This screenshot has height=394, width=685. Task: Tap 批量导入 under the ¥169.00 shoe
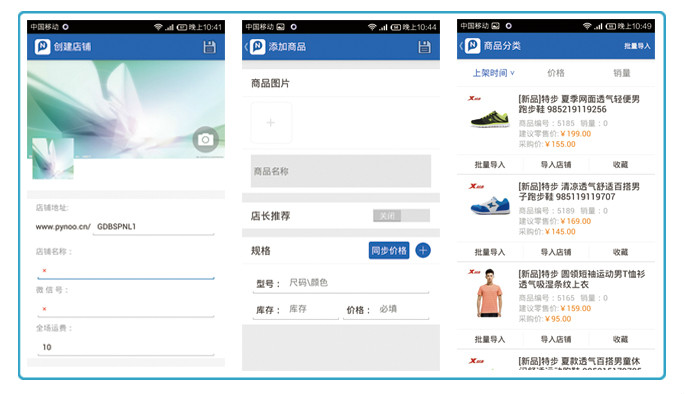click(x=490, y=252)
